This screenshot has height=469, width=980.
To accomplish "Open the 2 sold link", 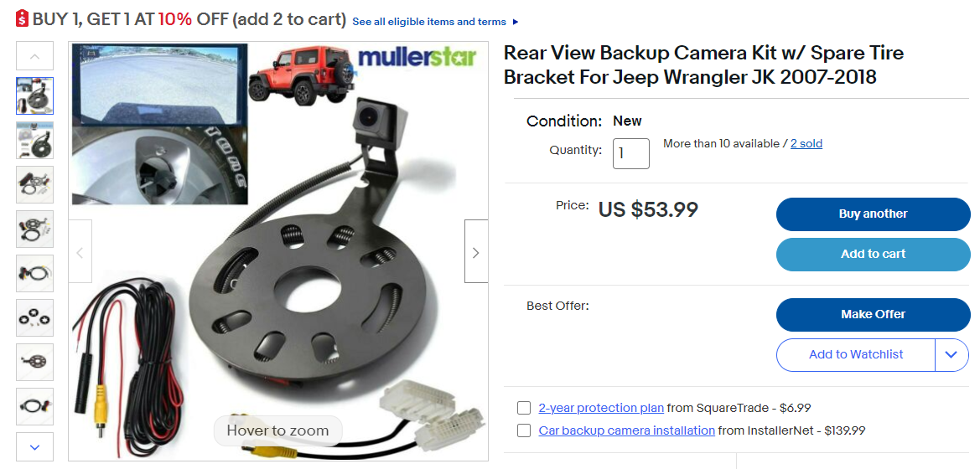I will (806, 144).
